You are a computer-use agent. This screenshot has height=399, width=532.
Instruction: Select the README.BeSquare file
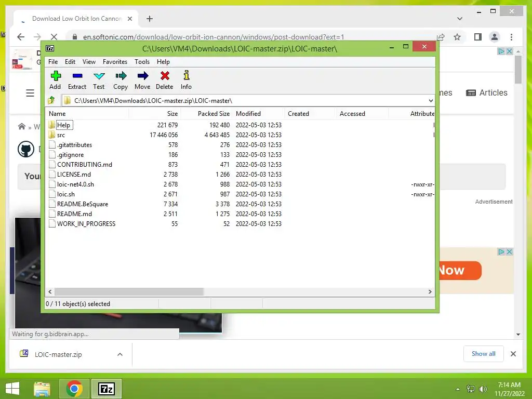pos(83,204)
